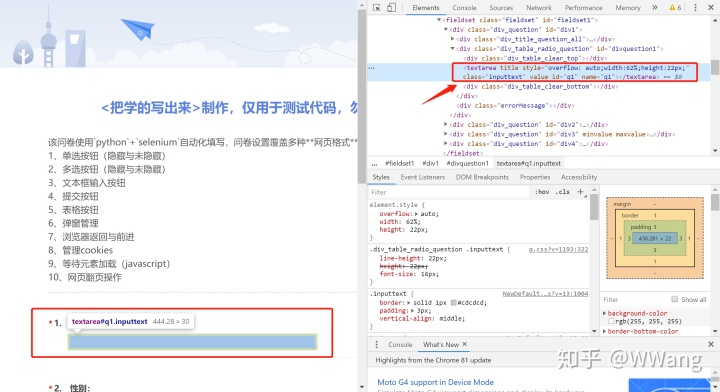The height and width of the screenshot is (392, 720).
Task: Open Moto G4 support in Device Mode link
Action: coord(435,382)
